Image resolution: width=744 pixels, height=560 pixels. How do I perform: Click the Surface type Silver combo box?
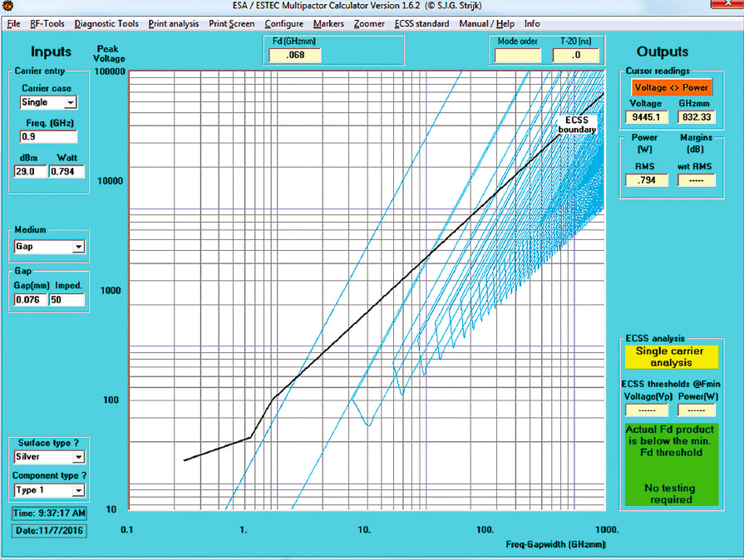pyautogui.click(x=49, y=457)
